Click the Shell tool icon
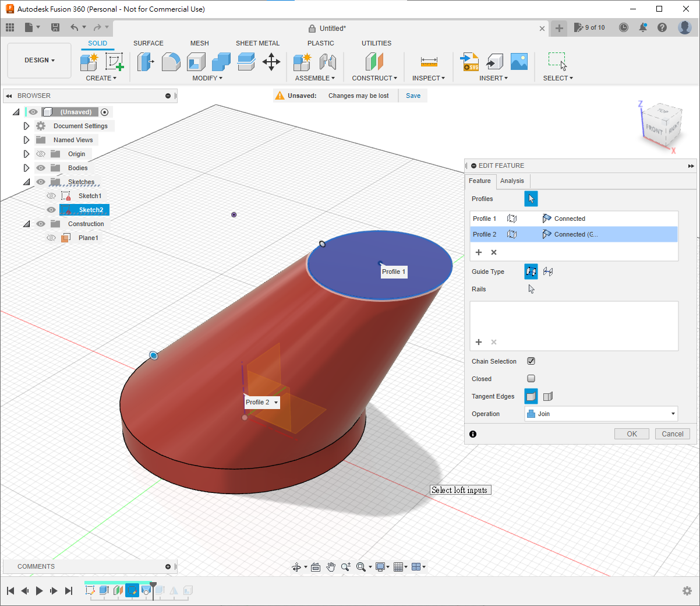700x606 pixels. [x=196, y=62]
